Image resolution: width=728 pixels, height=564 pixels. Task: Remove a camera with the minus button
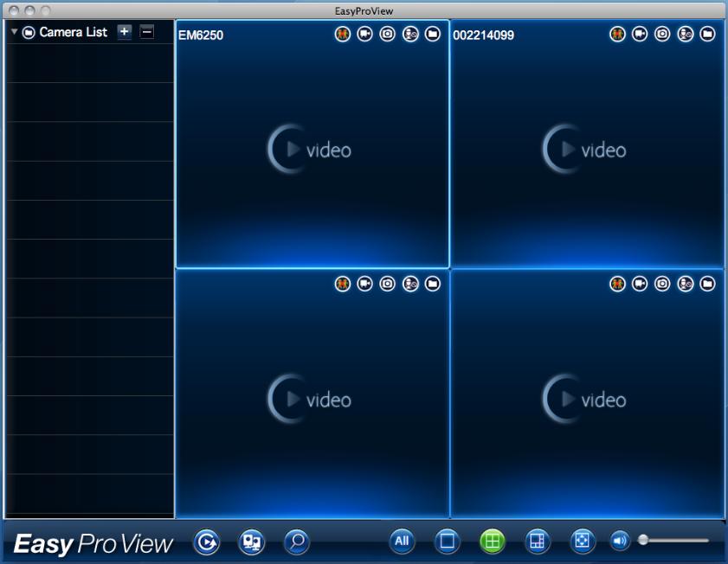pyautogui.click(x=146, y=31)
